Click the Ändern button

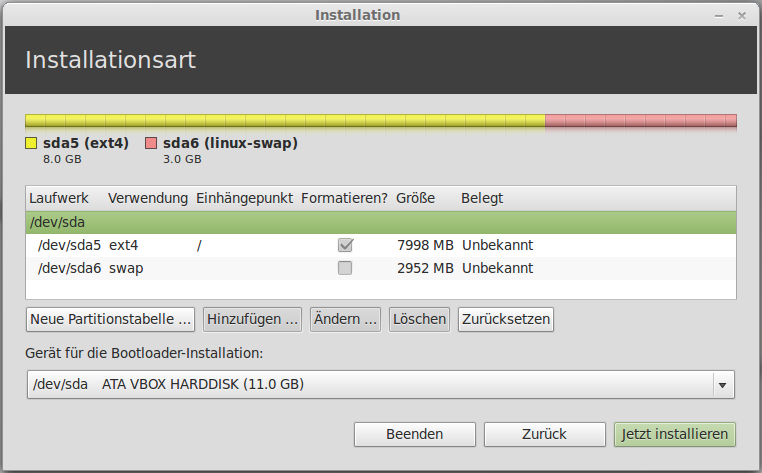click(x=346, y=320)
